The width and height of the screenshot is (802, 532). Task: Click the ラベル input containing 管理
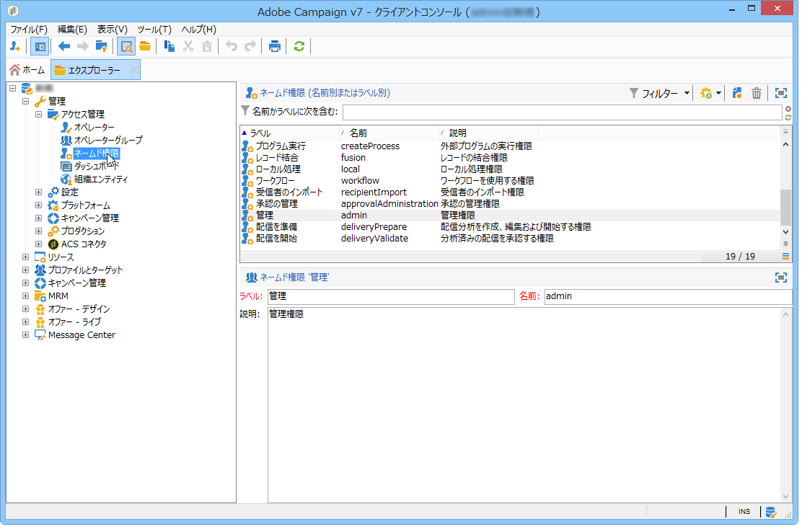click(x=391, y=296)
